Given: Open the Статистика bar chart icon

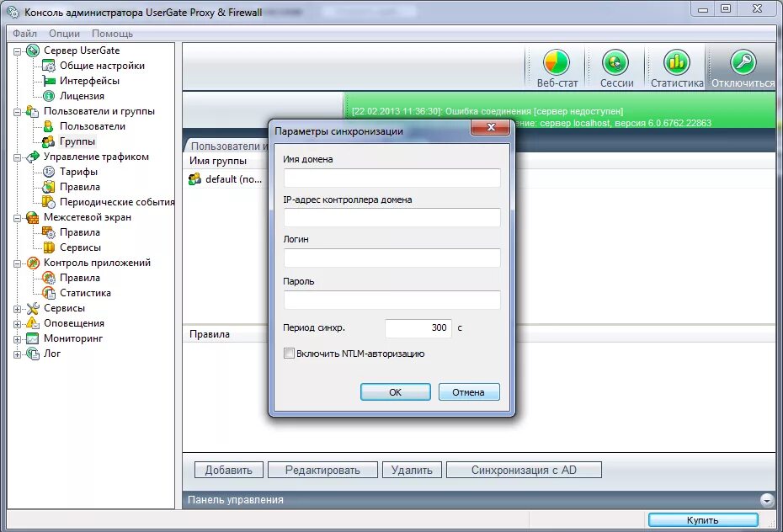Looking at the screenshot, I should pyautogui.click(x=677, y=62).
